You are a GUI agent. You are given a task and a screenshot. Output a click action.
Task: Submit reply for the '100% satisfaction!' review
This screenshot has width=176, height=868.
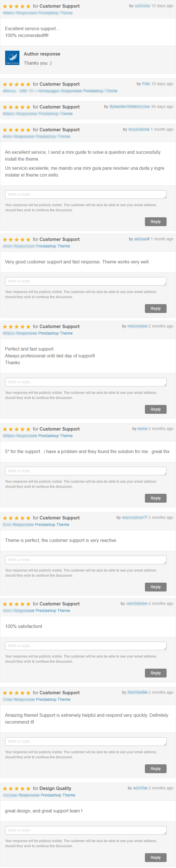pos(155,673)
